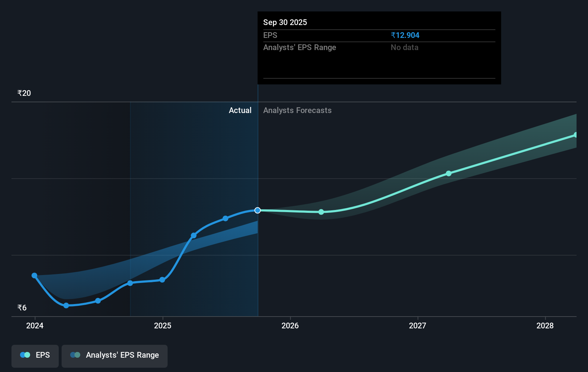Select the early 2024 starting EPS data point
Viewport: 588px width, 372px height.
[x=34, y=275]
